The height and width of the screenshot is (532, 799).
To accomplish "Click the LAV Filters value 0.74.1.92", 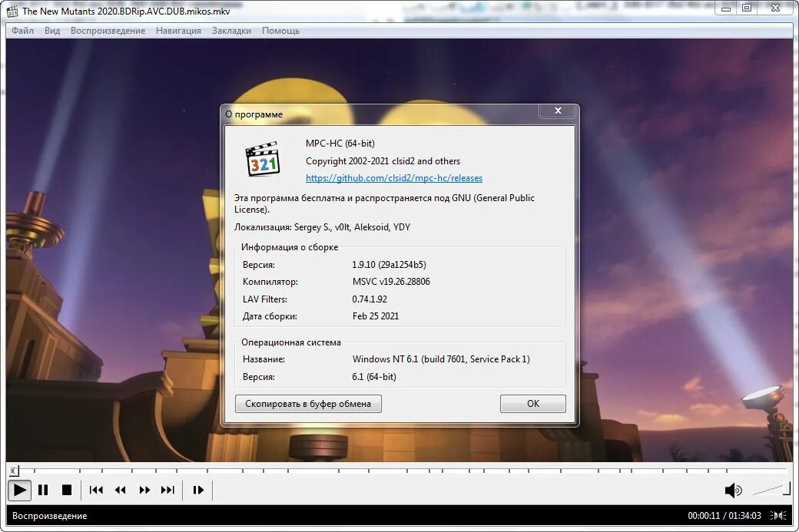I will point(370,299).
